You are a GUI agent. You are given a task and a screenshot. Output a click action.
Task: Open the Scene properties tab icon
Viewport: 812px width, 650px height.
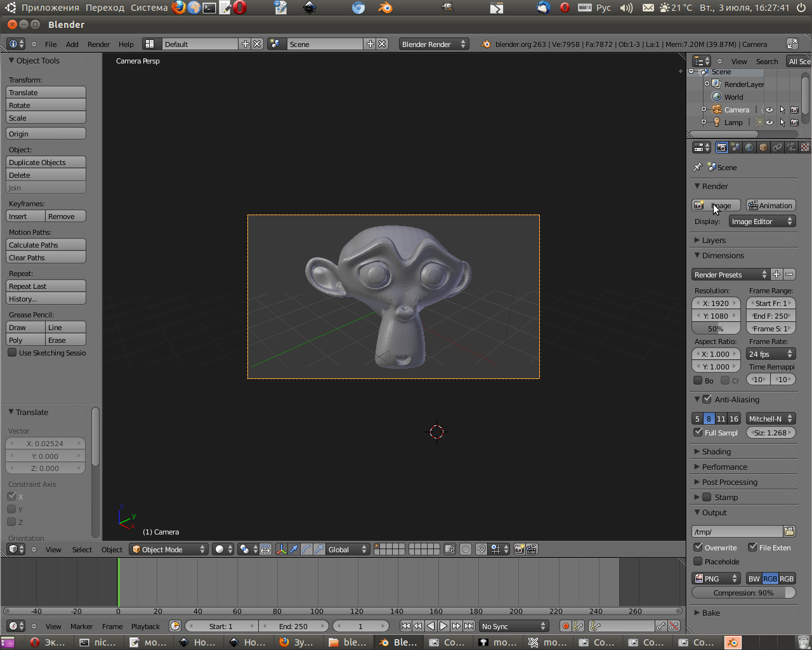(x=735, y=147)
